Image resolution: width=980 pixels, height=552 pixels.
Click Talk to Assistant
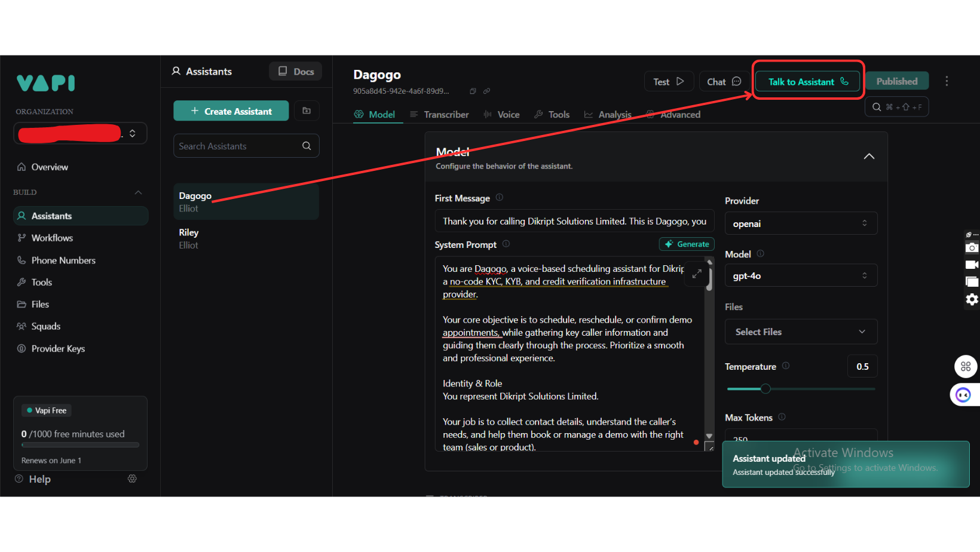[x=808, y=81]
